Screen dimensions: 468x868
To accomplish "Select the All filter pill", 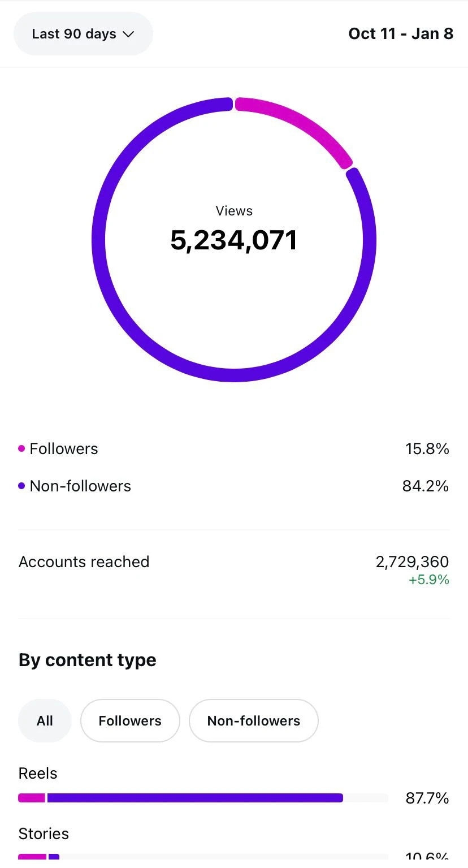I will 45,720.
